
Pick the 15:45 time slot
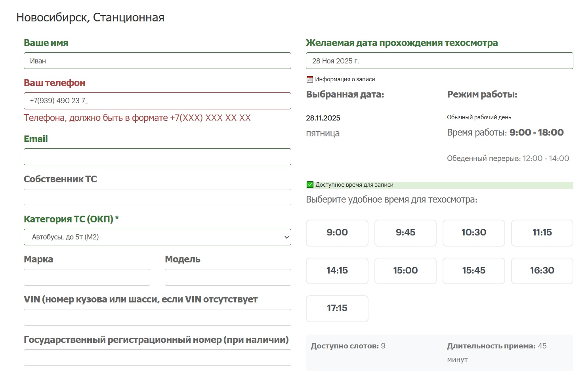click(x=473, y=271)
